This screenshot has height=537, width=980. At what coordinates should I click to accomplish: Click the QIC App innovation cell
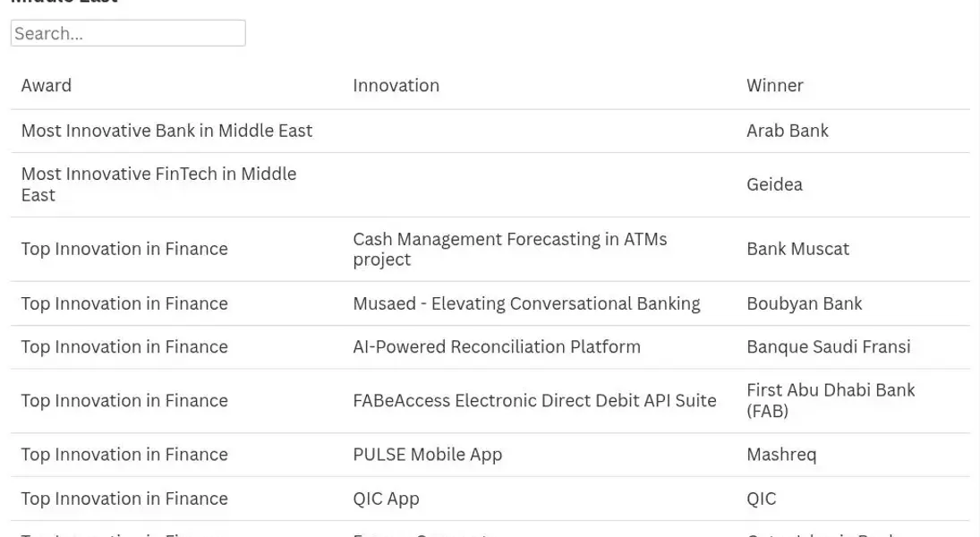tap(387, 499)
